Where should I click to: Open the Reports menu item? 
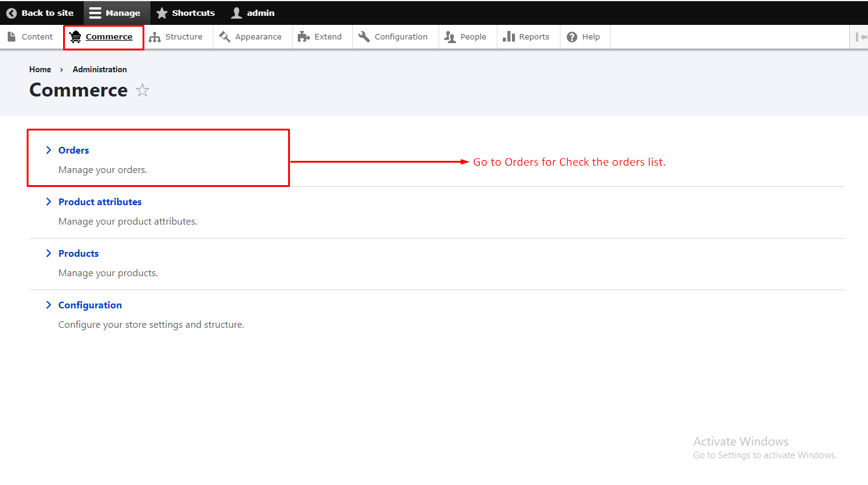526,37
